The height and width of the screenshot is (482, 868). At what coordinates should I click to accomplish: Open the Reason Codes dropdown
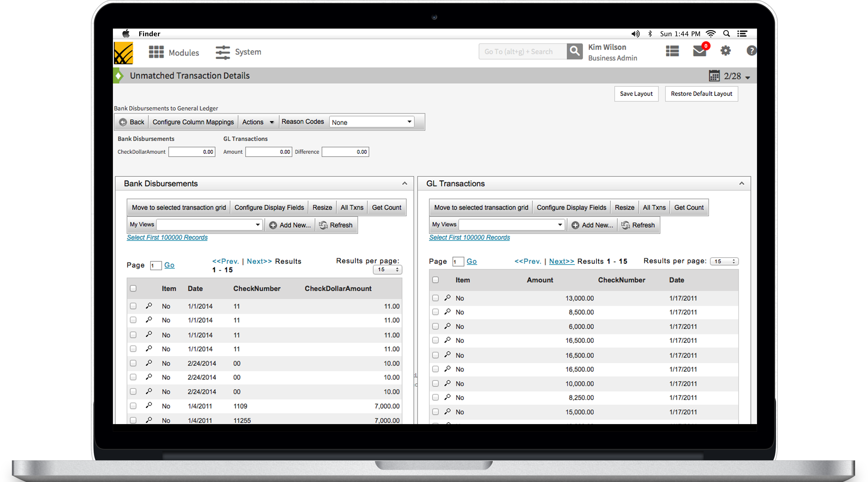click(x=372, y=122)
